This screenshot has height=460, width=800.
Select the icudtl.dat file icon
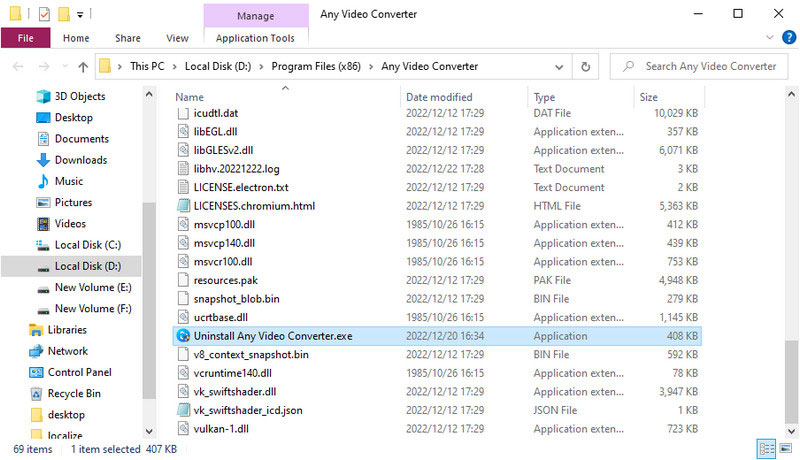[183, 113]
